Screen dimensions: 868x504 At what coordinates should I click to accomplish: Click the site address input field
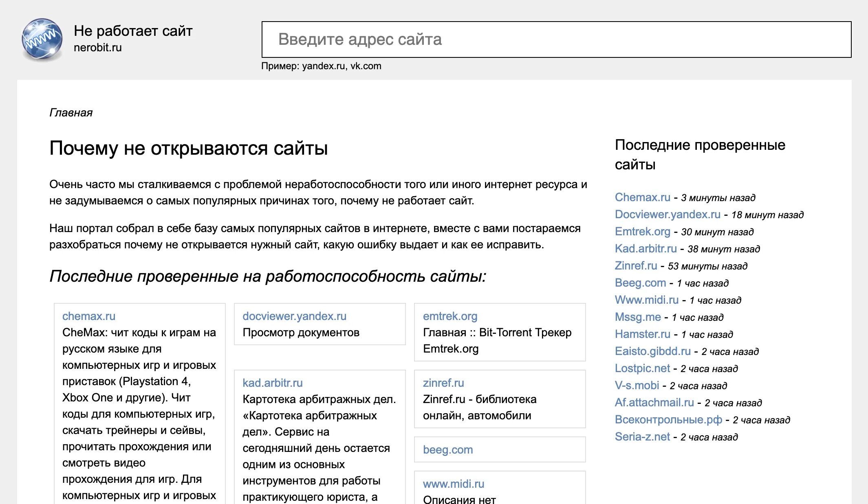point(556,39)
